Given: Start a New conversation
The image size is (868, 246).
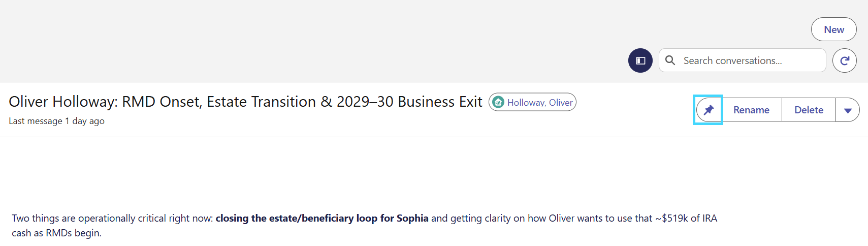Looking at the screenshot, I should coord(834,29).
